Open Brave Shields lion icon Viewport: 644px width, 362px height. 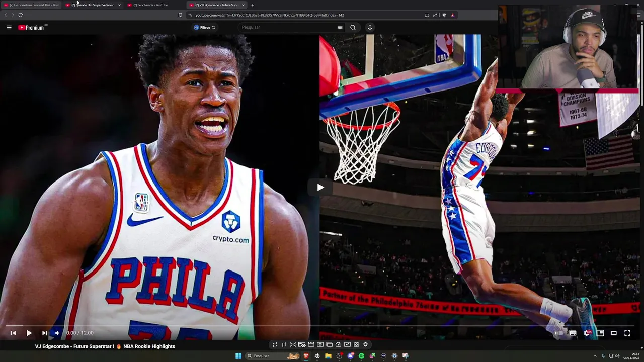444,15
